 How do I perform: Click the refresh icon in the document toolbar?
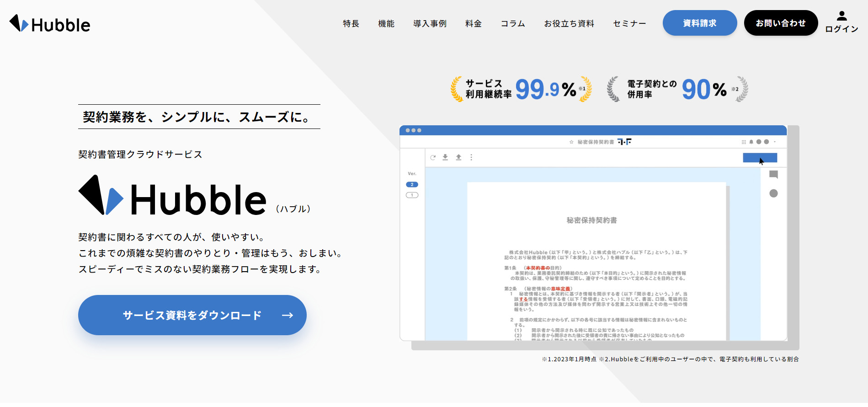click(433, 157)
